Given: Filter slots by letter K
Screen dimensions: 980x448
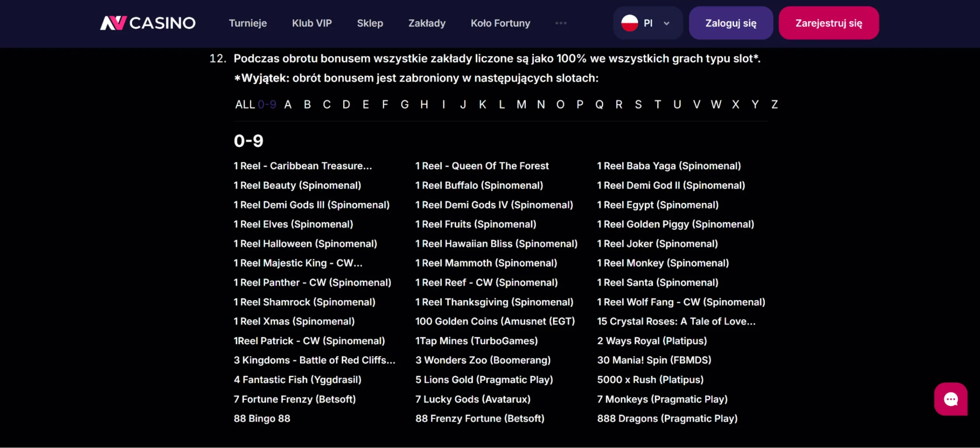Looking at the screenshot, I should pyautogui.click(x=482, y=104).
